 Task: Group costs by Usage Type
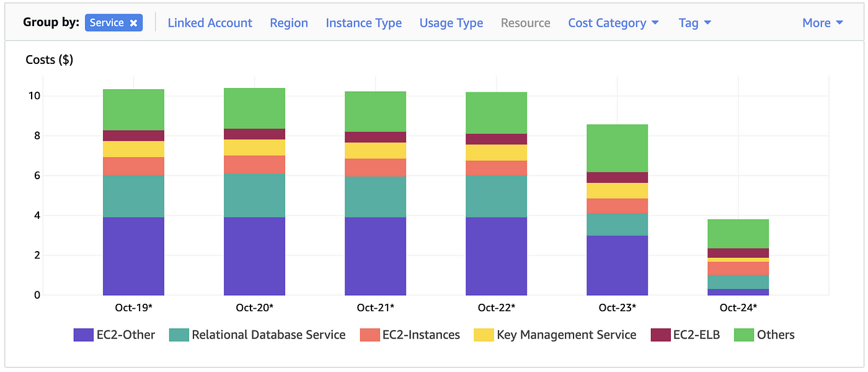[451, 23]
